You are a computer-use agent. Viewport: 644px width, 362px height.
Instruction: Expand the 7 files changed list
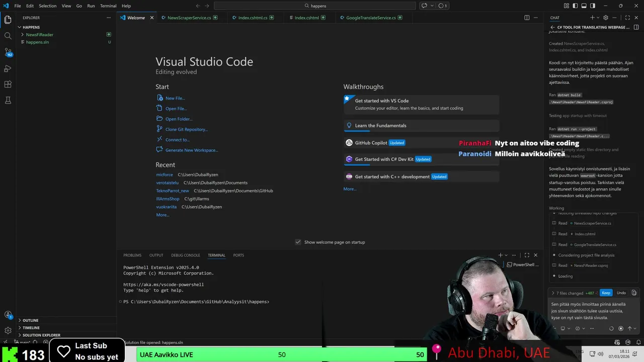tap(553, 293)
